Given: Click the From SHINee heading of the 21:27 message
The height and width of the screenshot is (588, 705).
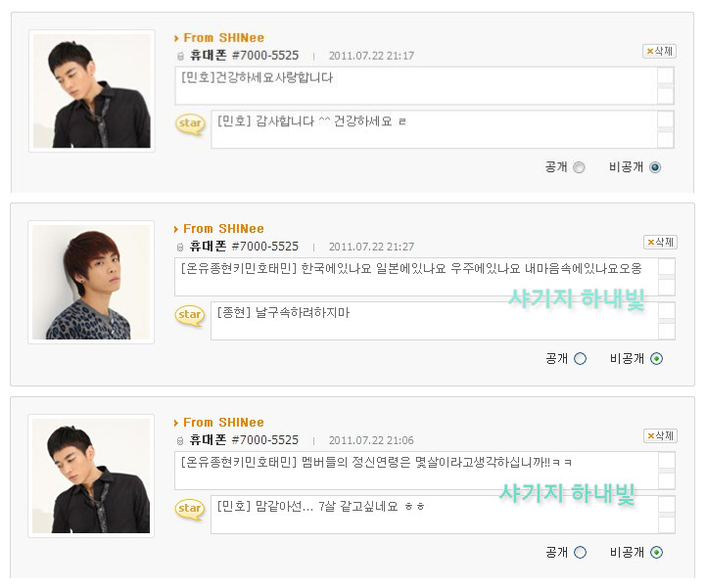Looking at the screenshot, I should (223, 229).
